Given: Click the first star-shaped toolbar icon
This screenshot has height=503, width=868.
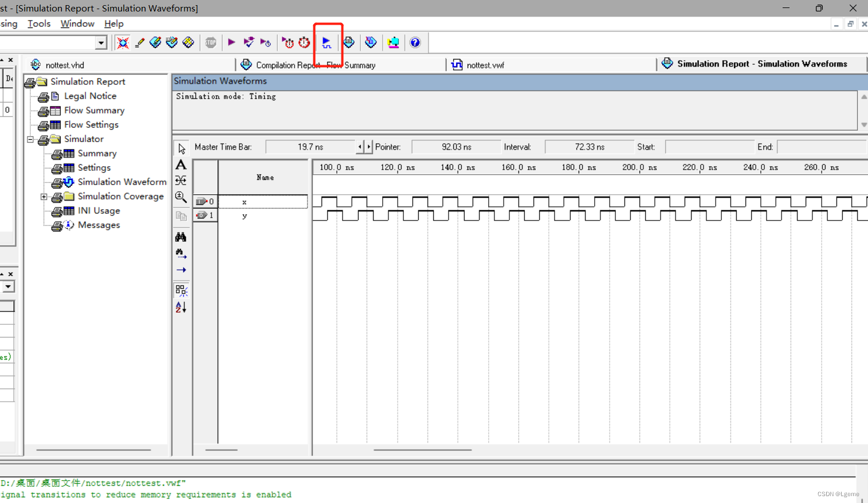Looking at the screenshot, I should point(123,42).
